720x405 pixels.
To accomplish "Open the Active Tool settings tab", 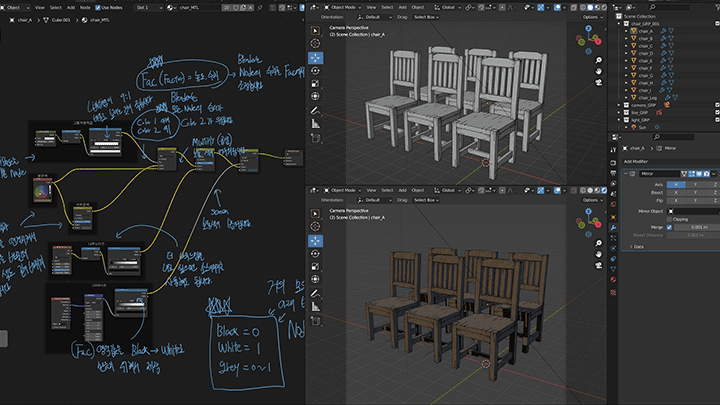I will (x=613, y=150).
